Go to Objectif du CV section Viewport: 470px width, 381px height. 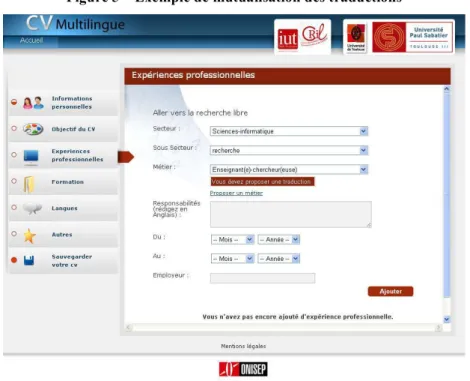tap(63, 129)
